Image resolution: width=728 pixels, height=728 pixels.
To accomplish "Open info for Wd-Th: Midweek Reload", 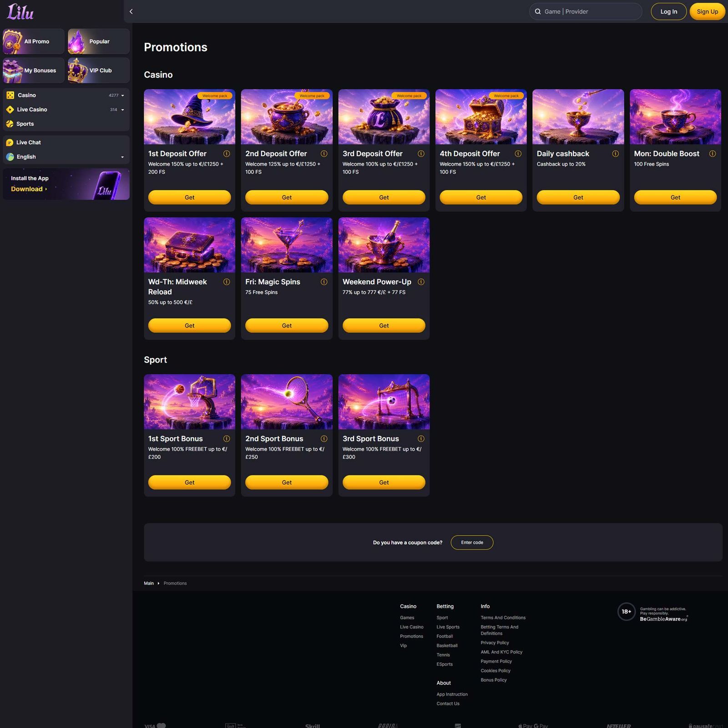I will pos(227,282).
